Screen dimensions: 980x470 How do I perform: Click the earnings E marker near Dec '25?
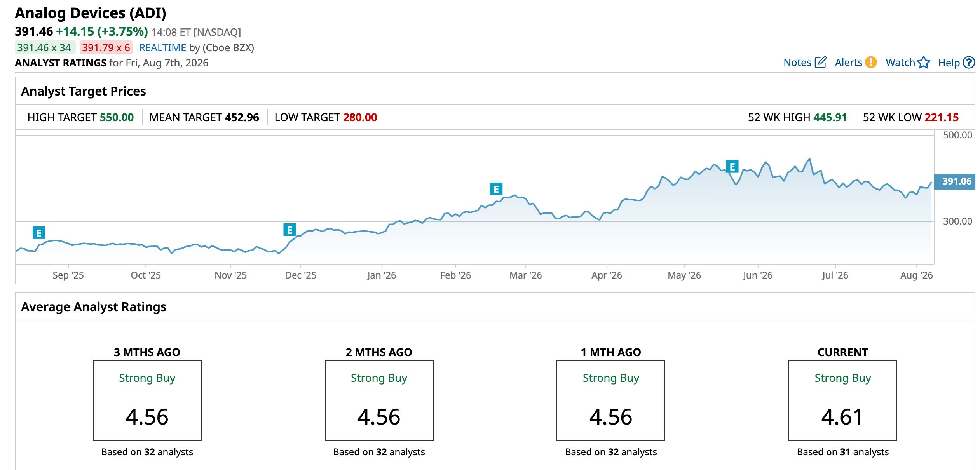(x=290, y=230)
